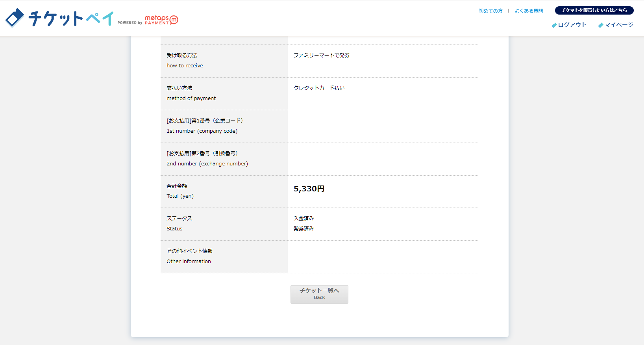Click the 発券済み status text
The height and width of the screenshot is (345, 644).
(304, 228)
